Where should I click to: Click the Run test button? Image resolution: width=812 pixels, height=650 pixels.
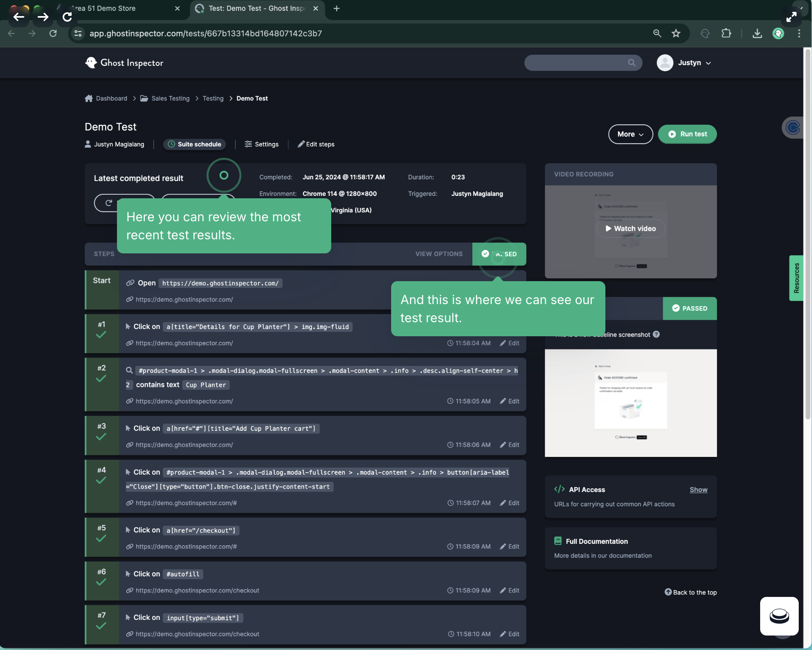tap(687, 134)
